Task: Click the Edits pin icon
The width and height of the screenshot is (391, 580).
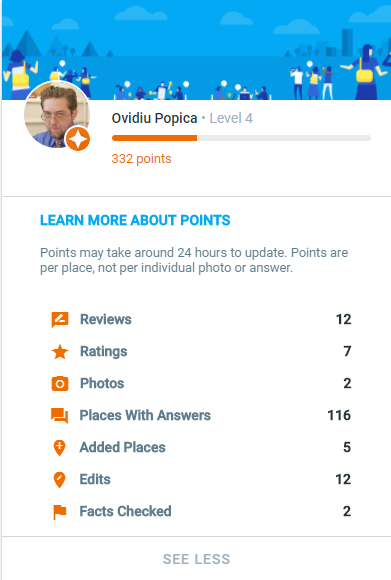Action: 60,480
